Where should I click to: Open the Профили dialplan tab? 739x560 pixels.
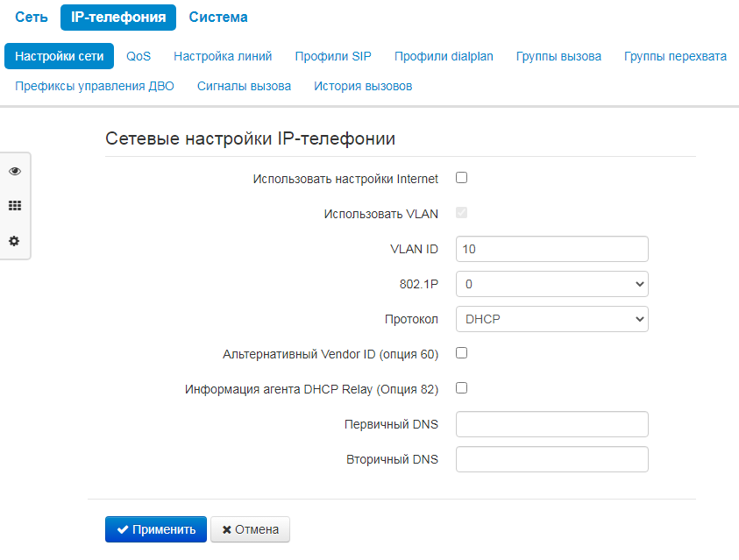[444, 56]
